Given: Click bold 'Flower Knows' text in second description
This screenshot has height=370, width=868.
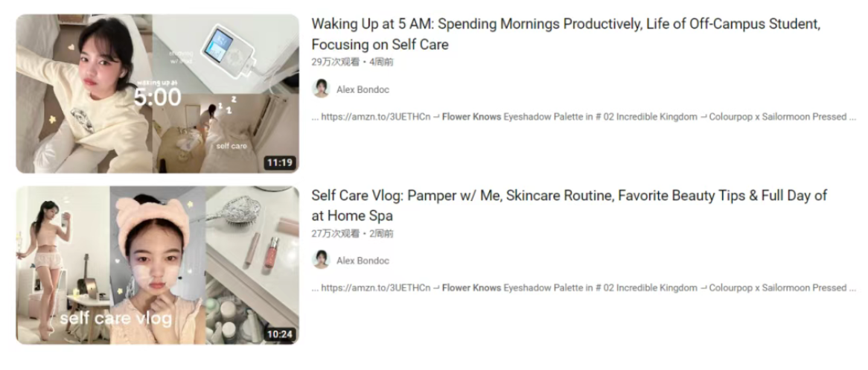Looking at the screenshot, I should [471, 288].
